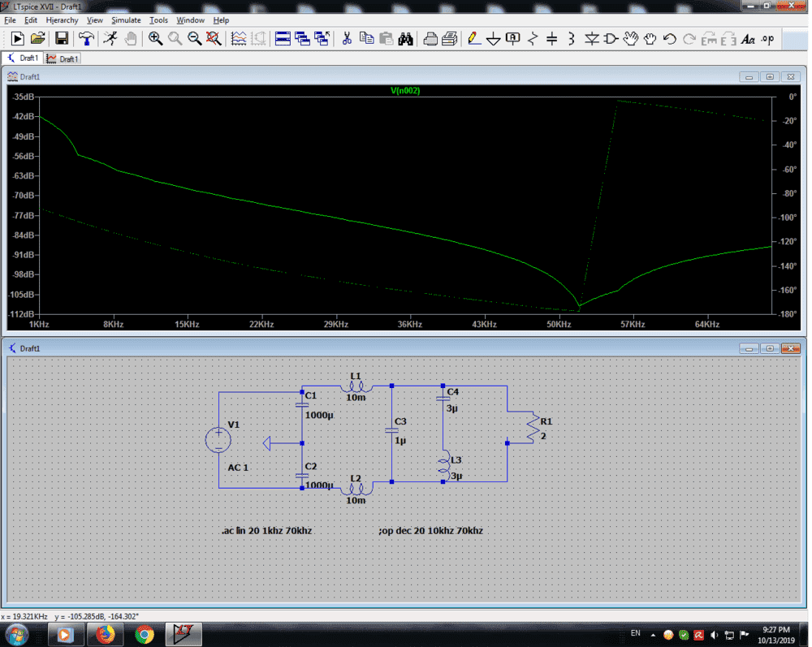812x647 pixels.
Task: Open the Component gate-shaped icon
Action: pos(611,38)
